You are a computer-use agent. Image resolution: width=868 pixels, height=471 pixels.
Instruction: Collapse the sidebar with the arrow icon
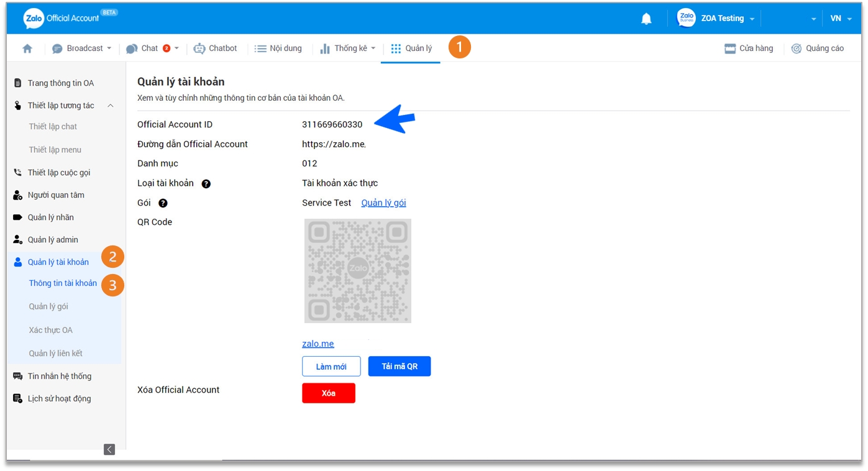109,449
